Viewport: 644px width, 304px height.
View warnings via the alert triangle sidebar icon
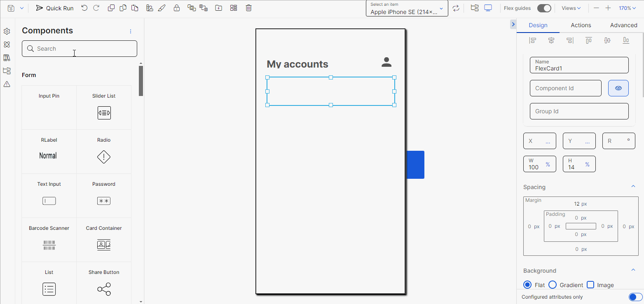coord(7,84)
